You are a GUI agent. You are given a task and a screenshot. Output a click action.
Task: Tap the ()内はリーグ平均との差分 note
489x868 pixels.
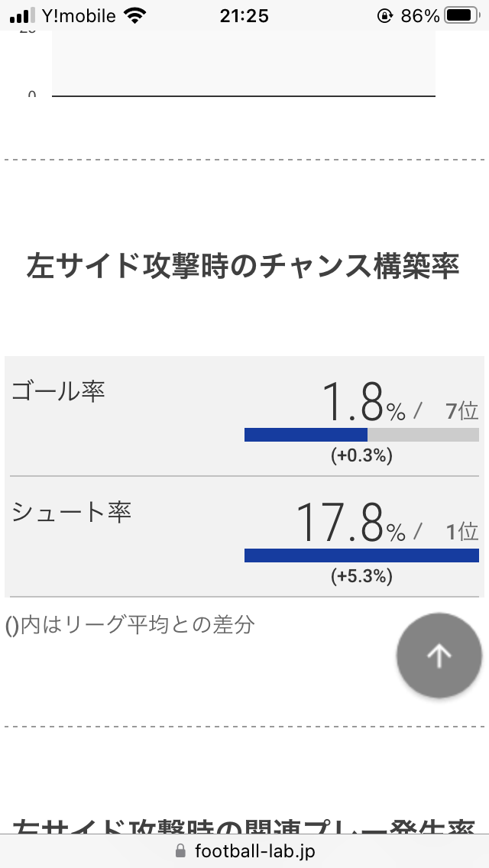(x=130, y=624)
